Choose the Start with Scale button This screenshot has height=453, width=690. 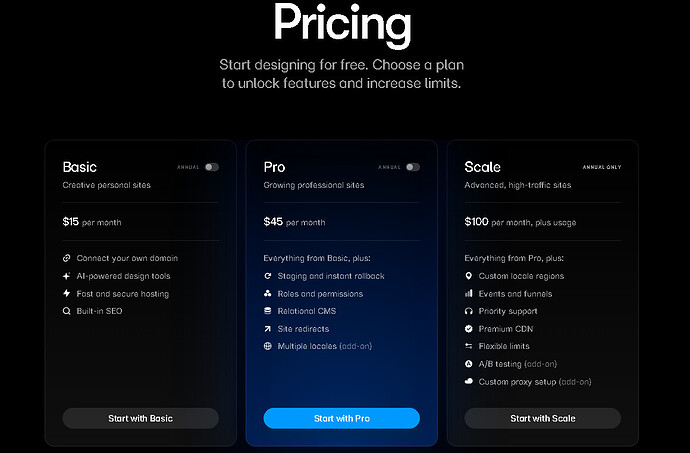click(x=542, y=418)
